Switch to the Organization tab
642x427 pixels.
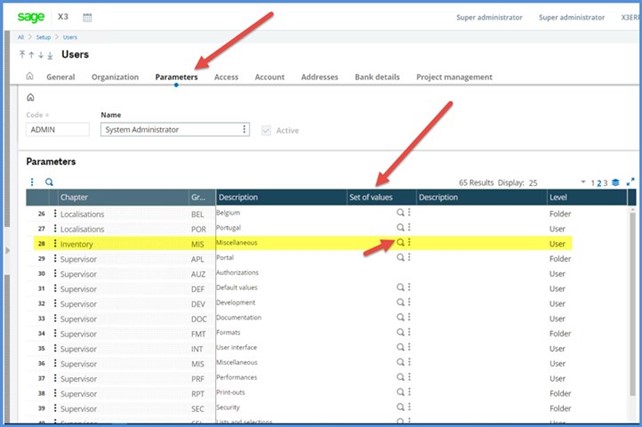(x=115, y=77)
